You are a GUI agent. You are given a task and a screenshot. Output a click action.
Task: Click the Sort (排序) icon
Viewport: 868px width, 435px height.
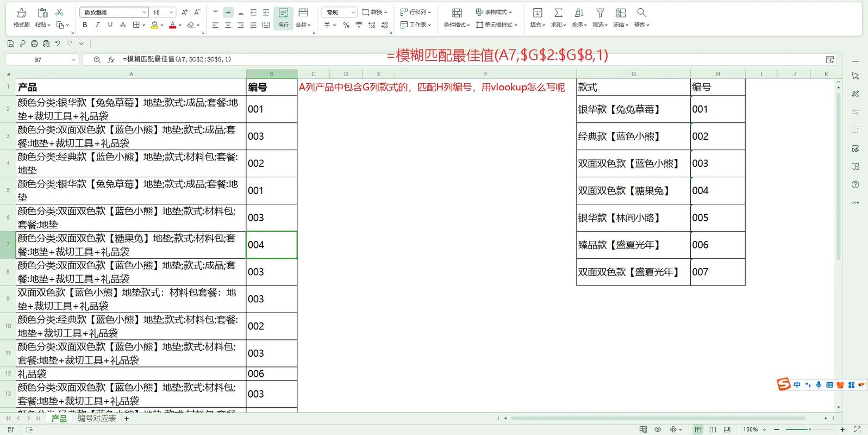tap(579, 13)
